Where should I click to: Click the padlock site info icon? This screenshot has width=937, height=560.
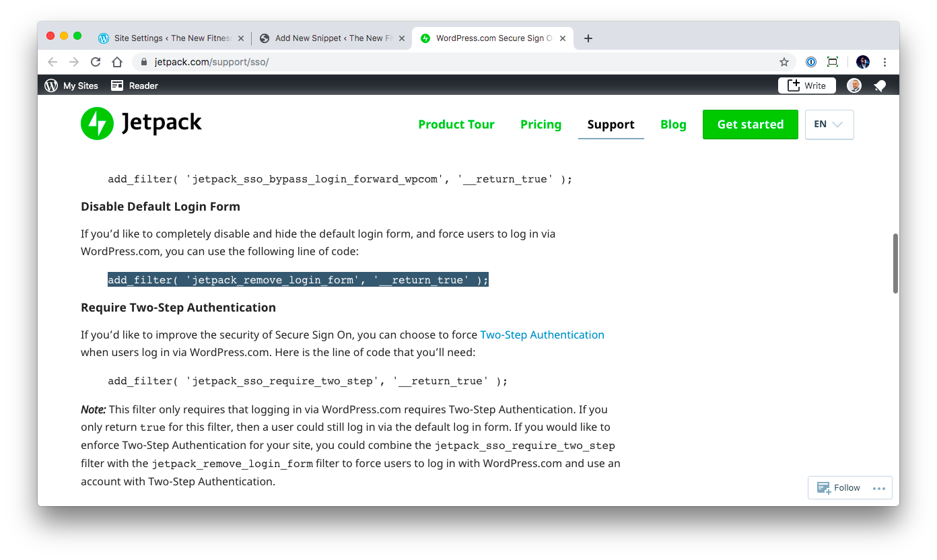(x=143, y=62)
